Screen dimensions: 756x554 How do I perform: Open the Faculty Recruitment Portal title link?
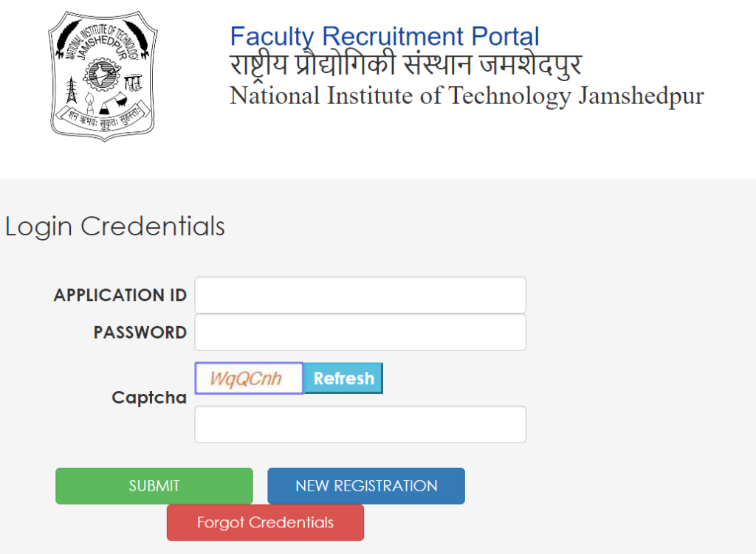coord(384,35)
